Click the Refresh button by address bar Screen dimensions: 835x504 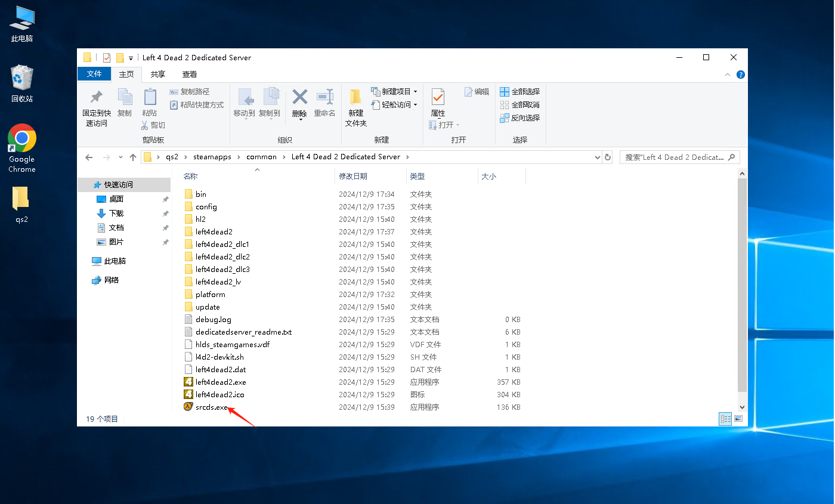pos(608,157)
